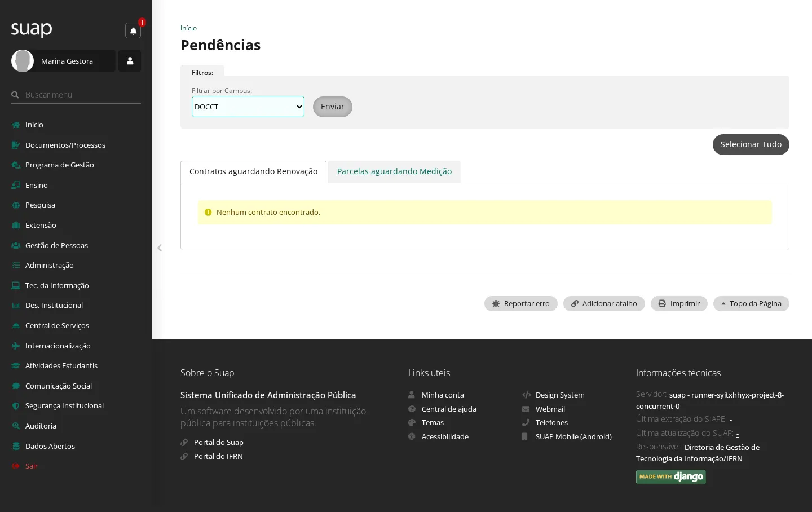The image size is (812, 512).
Task: Open Documentos/Processos sidebar menu
Action: tap(76, 145)
